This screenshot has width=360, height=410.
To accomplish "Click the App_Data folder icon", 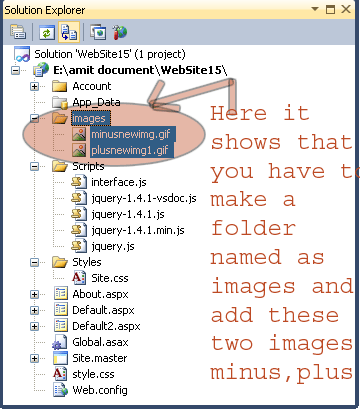I will pyautogui.click(x=60, y=102).
